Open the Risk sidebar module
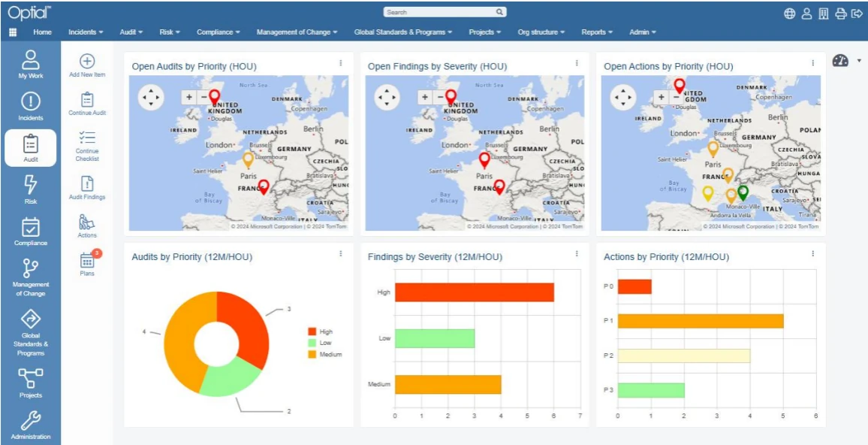This screenshot has width=868, height=445. 31,189
